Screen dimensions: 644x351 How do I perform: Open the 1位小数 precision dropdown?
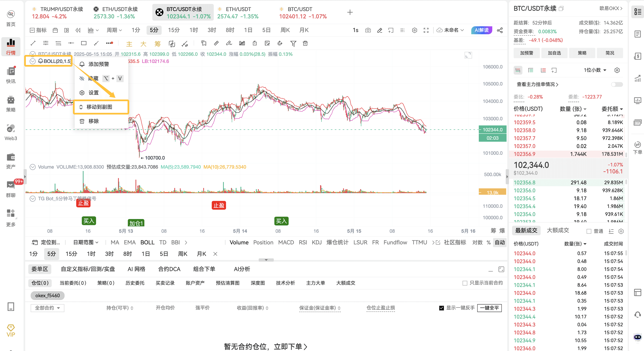tap(595, 70)
